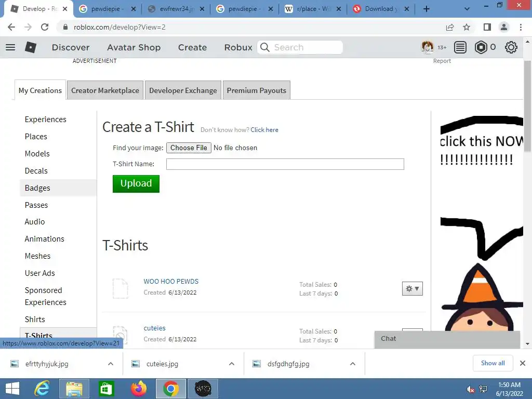Open Chrome three-dot menu
532x399 pixels.
pos(521,27)
